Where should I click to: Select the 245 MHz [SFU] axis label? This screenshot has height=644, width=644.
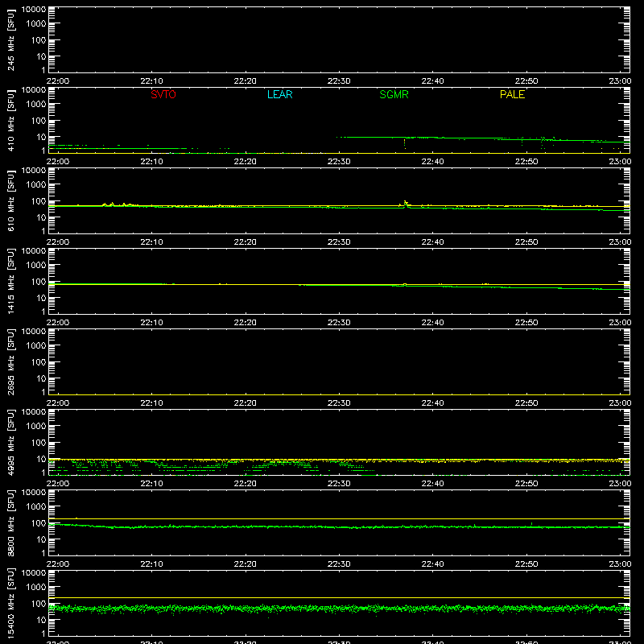pos(11,40)
